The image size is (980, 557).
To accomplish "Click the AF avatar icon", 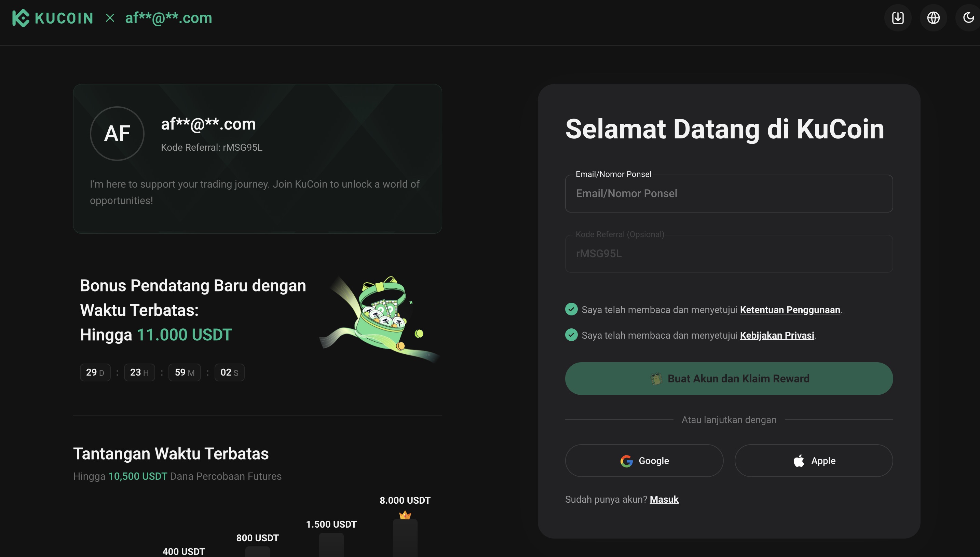I will [117, 133].
